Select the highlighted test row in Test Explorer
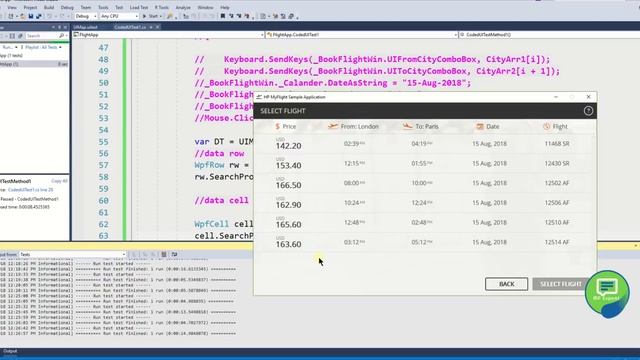Viewport: 640px width, 360px height. coord(34,64)
